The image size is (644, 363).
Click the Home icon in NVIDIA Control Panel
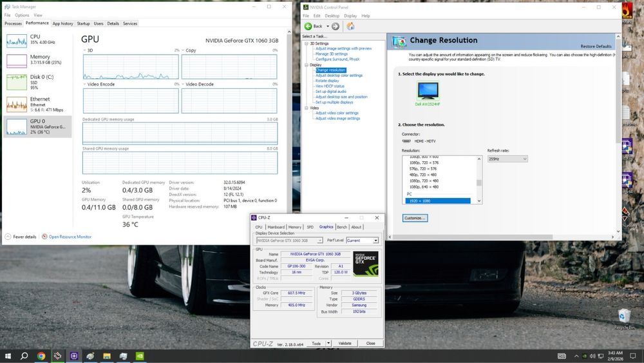pos(350,26)
